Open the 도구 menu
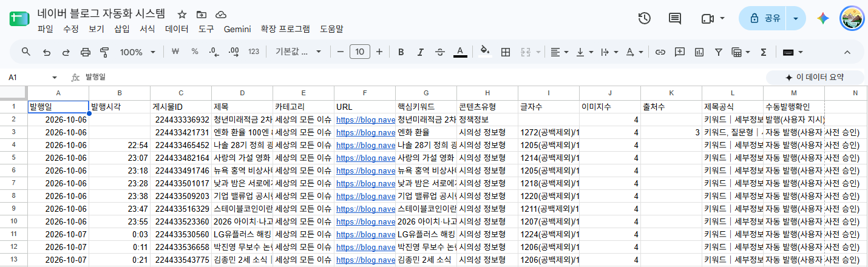 click(206, 29)
